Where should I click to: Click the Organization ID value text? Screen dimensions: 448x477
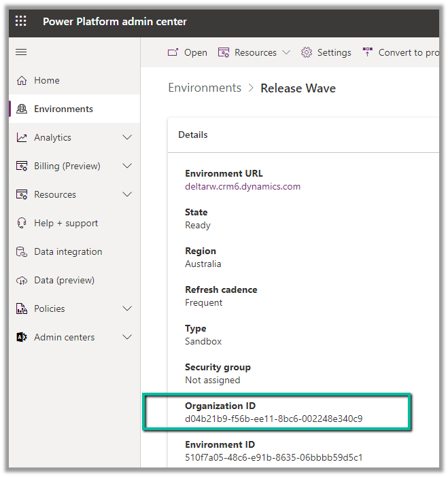(x=273, y=419)
